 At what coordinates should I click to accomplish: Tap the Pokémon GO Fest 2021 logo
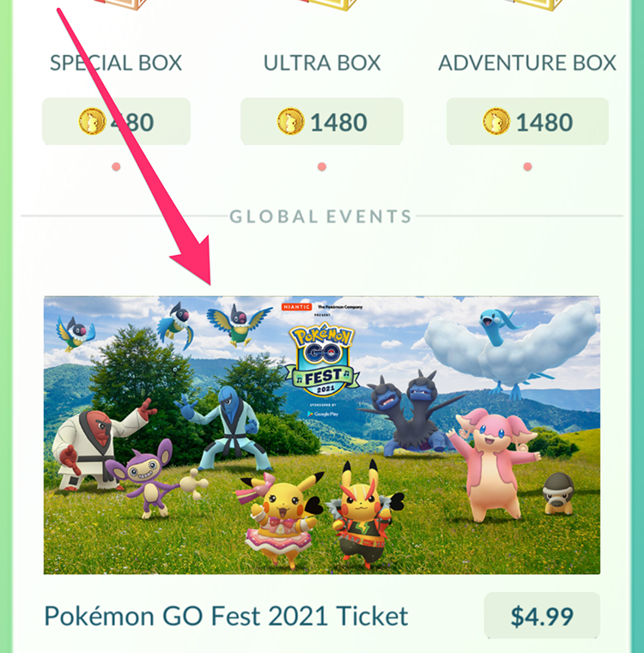321,360
